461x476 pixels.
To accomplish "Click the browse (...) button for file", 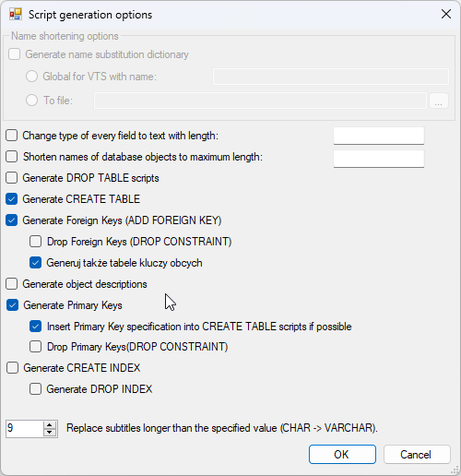I will [x=439, y=101].
